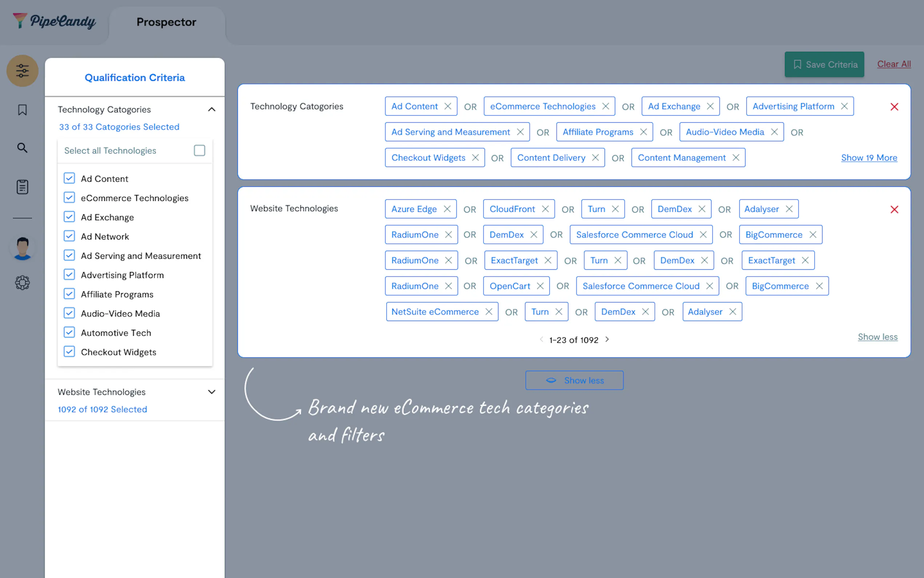Open the user avatar profile
The height and width of the screenshot is (578, 924).
click(22, 248)
